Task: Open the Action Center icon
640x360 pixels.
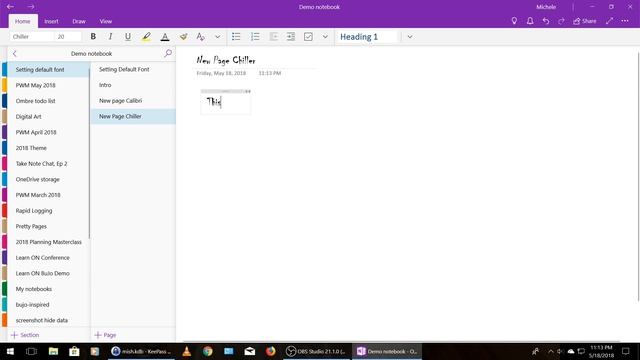Action: point(625,351)
